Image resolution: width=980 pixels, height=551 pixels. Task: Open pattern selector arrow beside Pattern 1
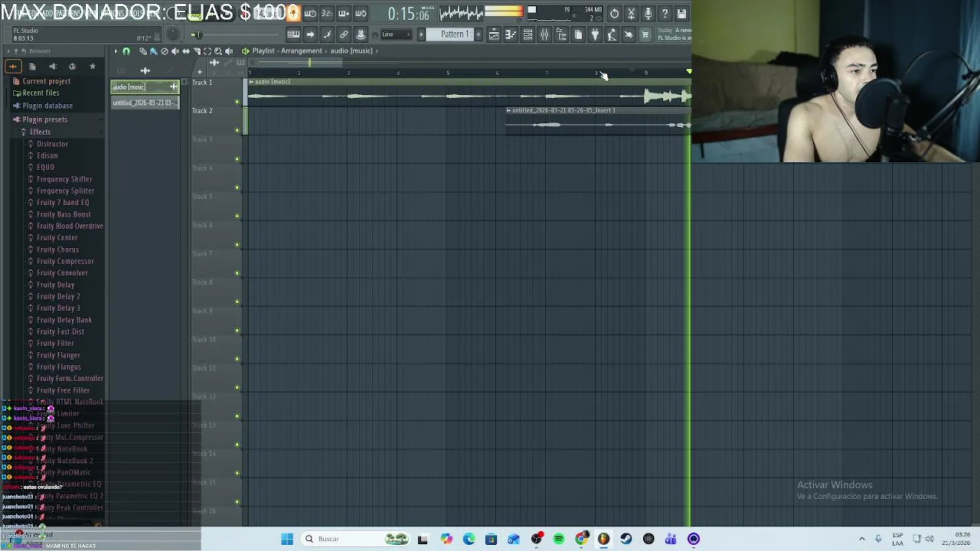[x=421, y=34]
